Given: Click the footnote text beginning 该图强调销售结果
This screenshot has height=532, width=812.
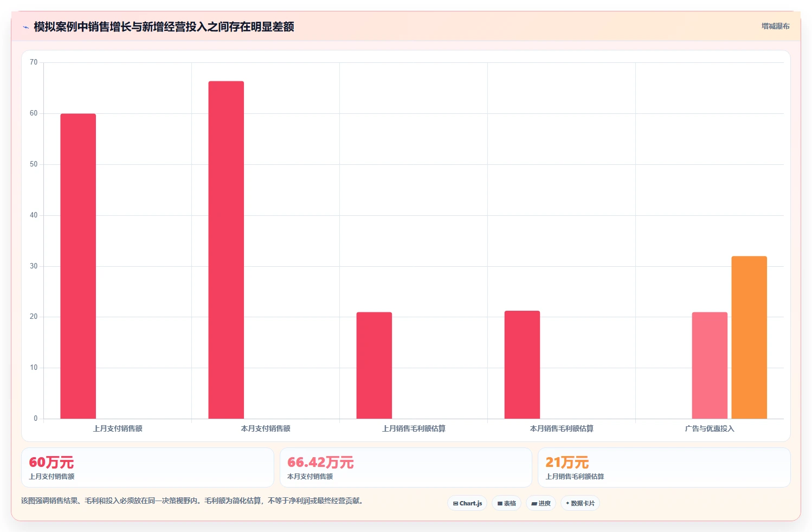Looking at the screenshot, I should click(192, 501).
